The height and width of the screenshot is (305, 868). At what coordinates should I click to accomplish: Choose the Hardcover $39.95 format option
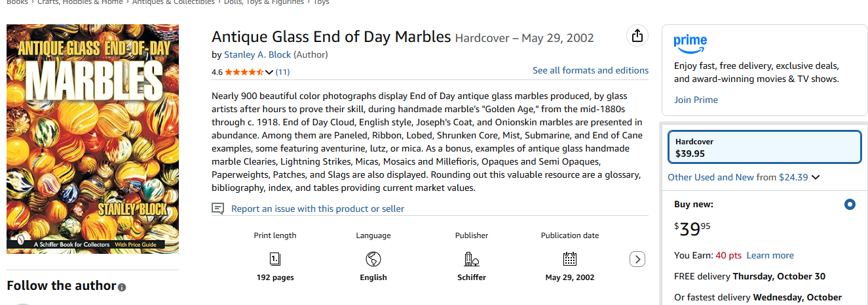pyautogui.click(x=764, y=148)
